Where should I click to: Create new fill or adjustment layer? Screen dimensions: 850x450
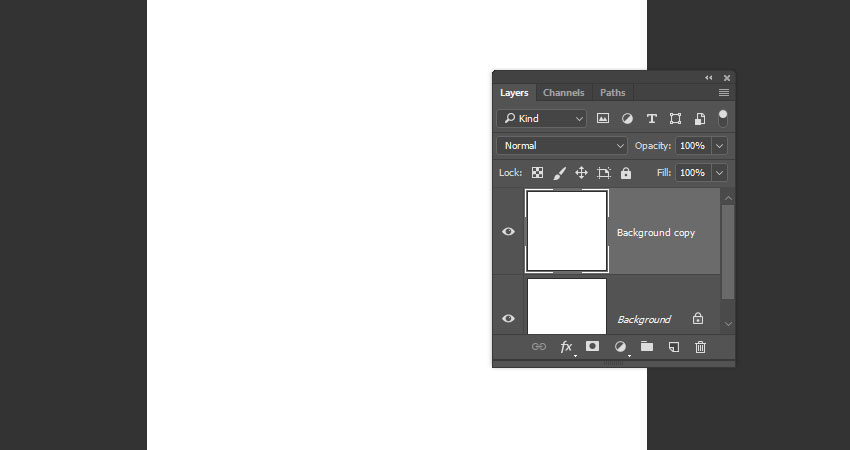(x=620, y=346)
